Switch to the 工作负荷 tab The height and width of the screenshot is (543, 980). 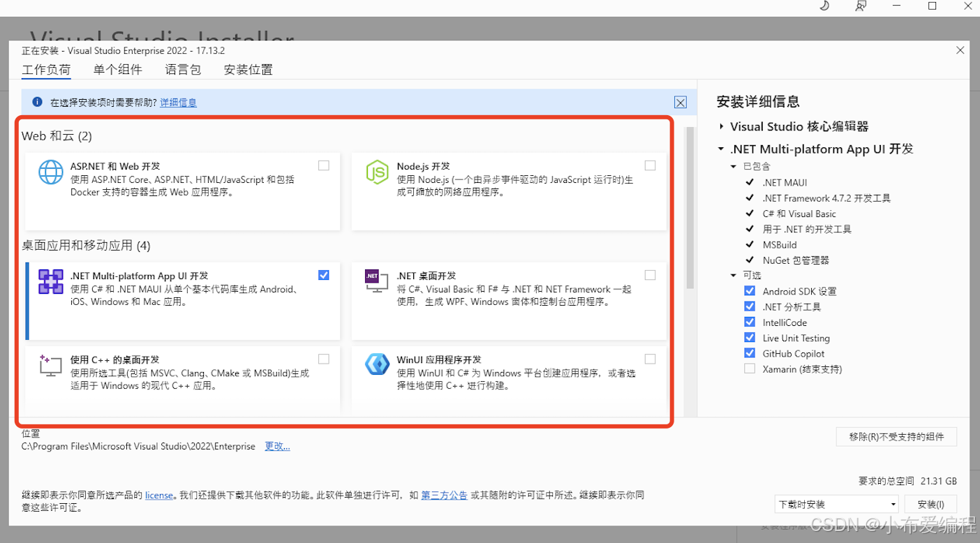pyautogui.click(x=46, y=70)
